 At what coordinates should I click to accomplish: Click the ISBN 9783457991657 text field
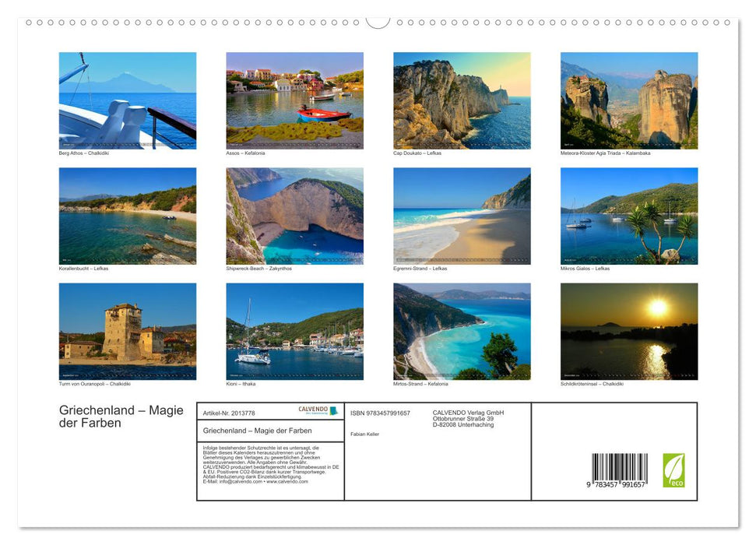(x=382, y=414)
